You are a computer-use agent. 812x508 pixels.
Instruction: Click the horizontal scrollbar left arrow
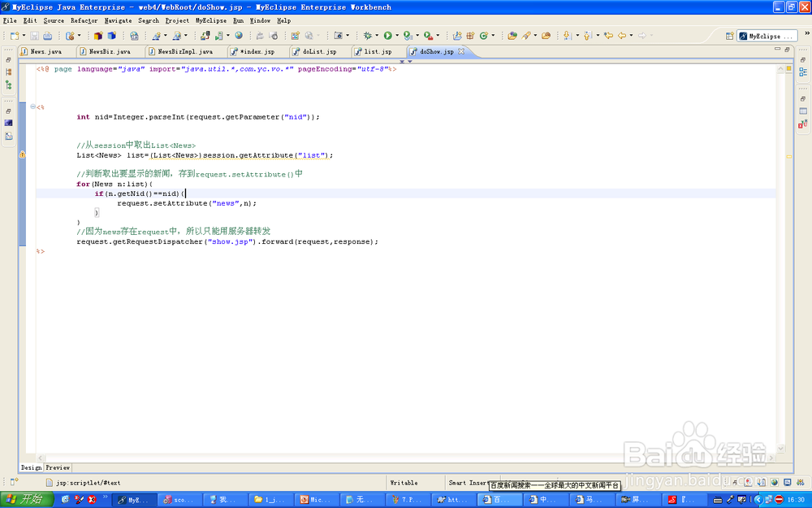coord(41,458)
